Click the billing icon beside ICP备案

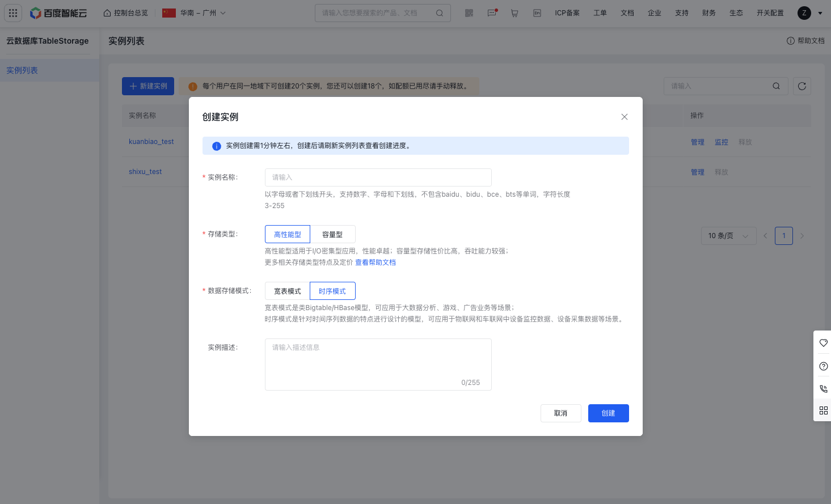point(537,12)
